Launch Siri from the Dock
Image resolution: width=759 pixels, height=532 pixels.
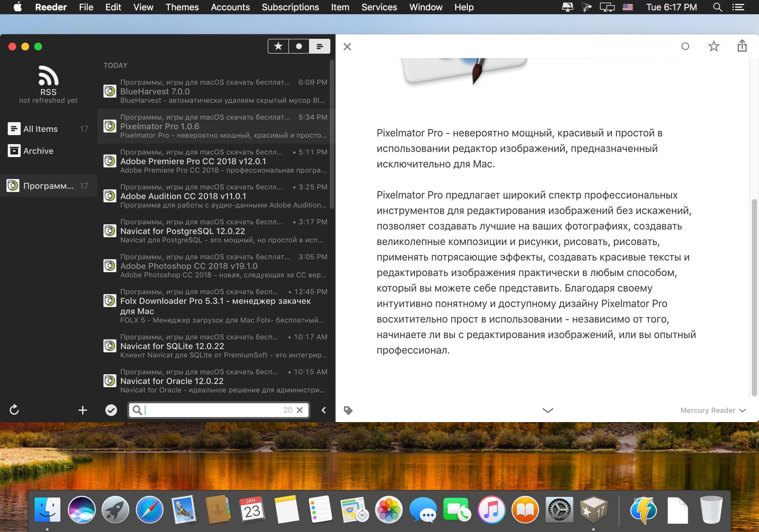(x=82, y=509)
